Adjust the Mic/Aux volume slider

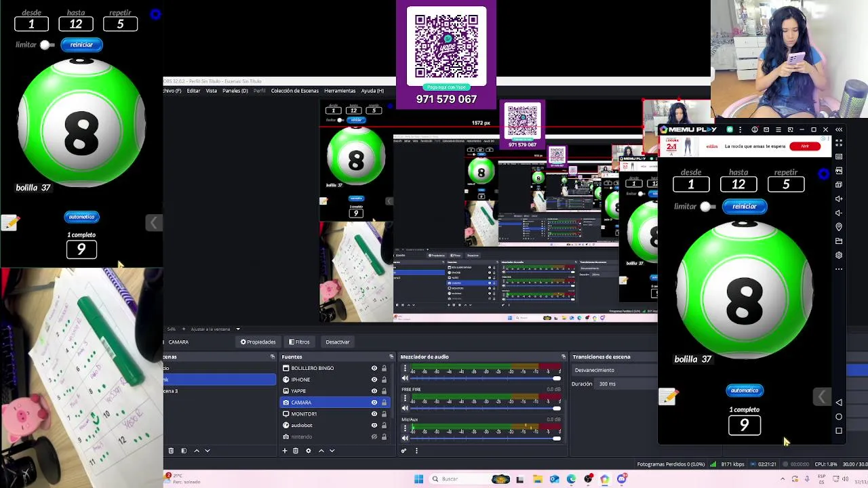(486, 438)
